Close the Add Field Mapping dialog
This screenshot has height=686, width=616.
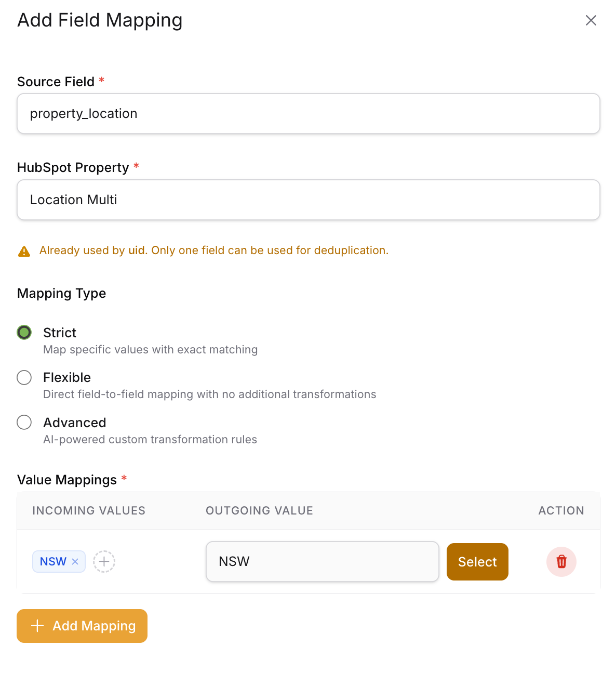pyautogui.click(x=591, y=21)
